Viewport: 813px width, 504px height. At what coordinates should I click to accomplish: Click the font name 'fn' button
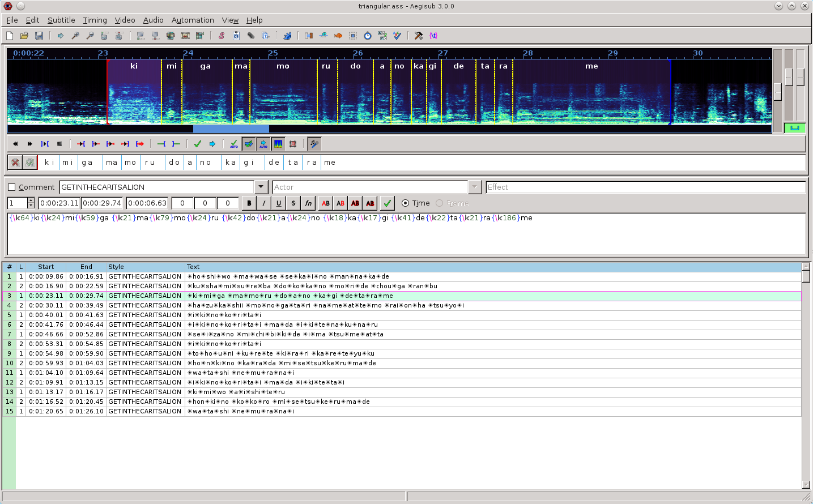coord(308,203)
